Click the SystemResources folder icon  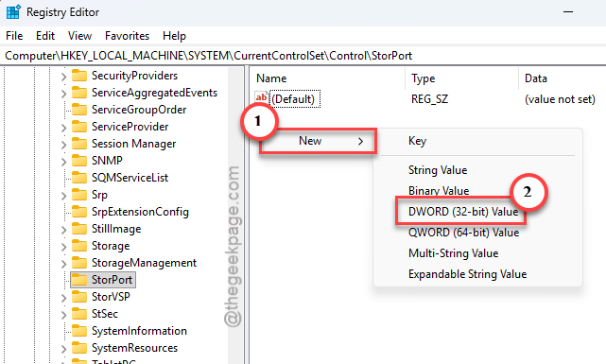pos(79,348)
